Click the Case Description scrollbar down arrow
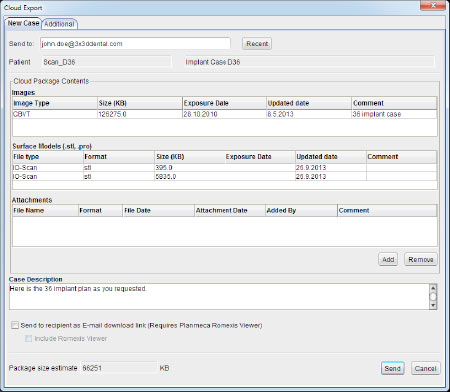The height and width of the screenshot is (392, 450). [x=433, y=305]
